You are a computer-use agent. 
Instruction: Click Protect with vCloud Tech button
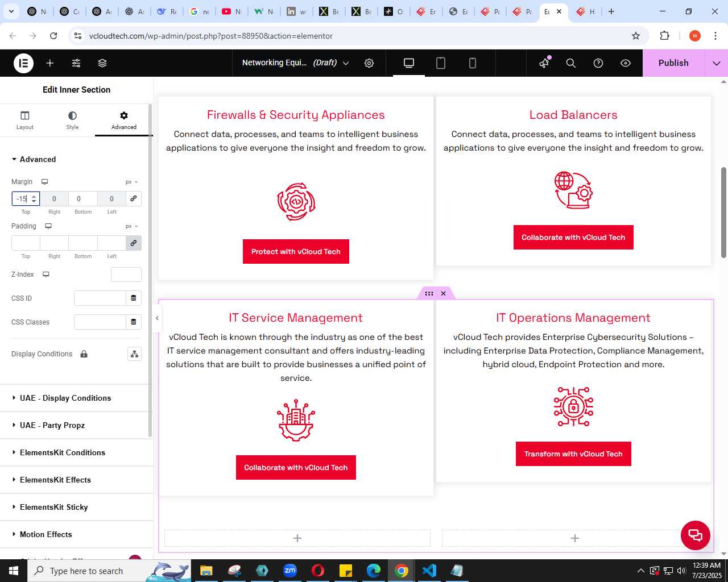[x=296, y=252]
